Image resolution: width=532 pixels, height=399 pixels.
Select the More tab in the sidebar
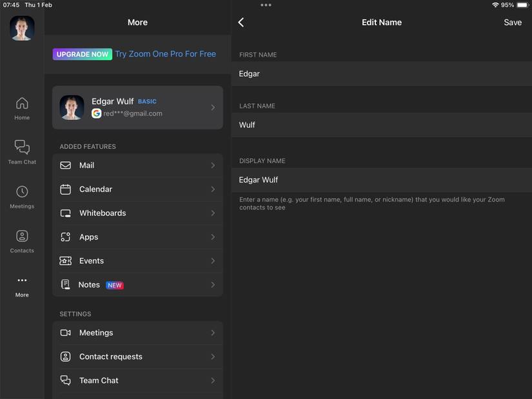tap(22, 284)
